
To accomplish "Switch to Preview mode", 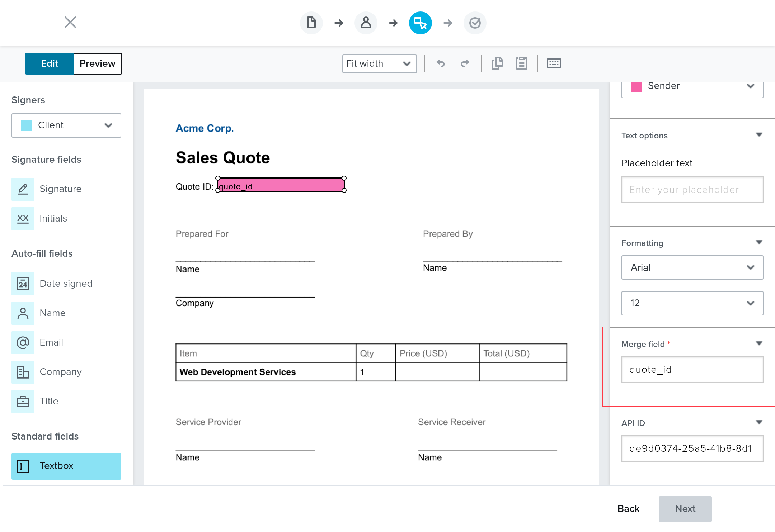I will click(x=97, y=63).
